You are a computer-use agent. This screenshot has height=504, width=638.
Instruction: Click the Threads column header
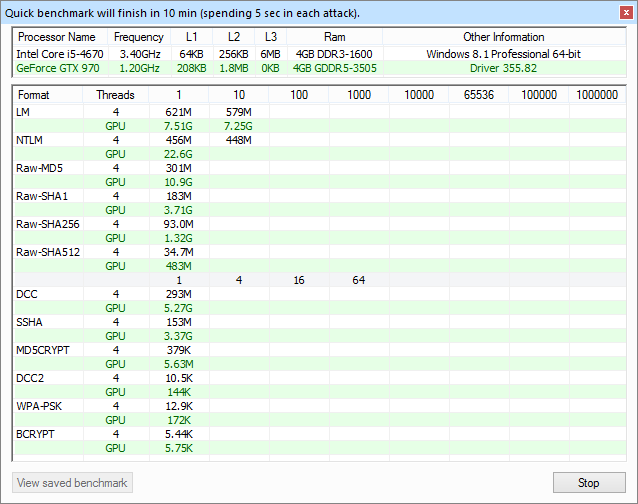(x=116, y=95)
